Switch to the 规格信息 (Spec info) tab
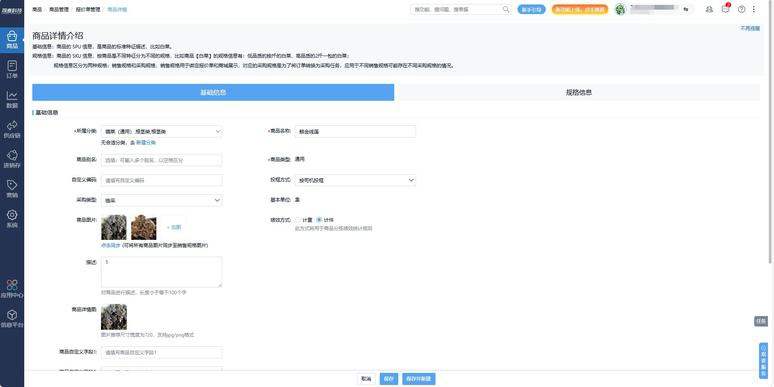 (x=578, y=92)
